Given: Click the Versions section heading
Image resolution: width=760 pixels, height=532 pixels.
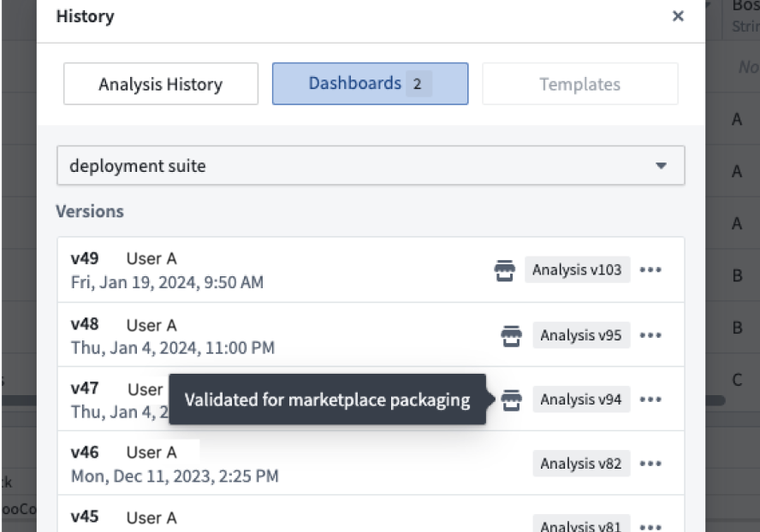Looking at the screenshot, I should pyautogui.click(x=90, y=211).
